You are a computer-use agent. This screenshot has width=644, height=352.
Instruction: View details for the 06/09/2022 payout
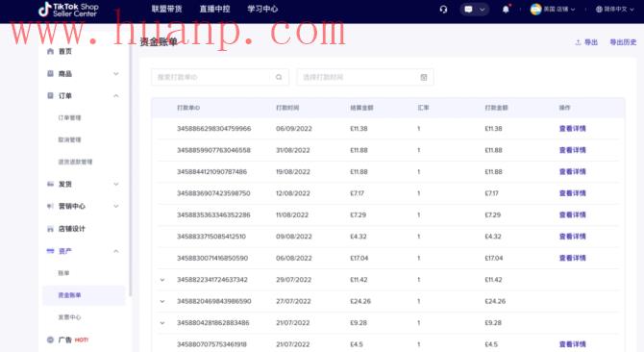point(573,129)
